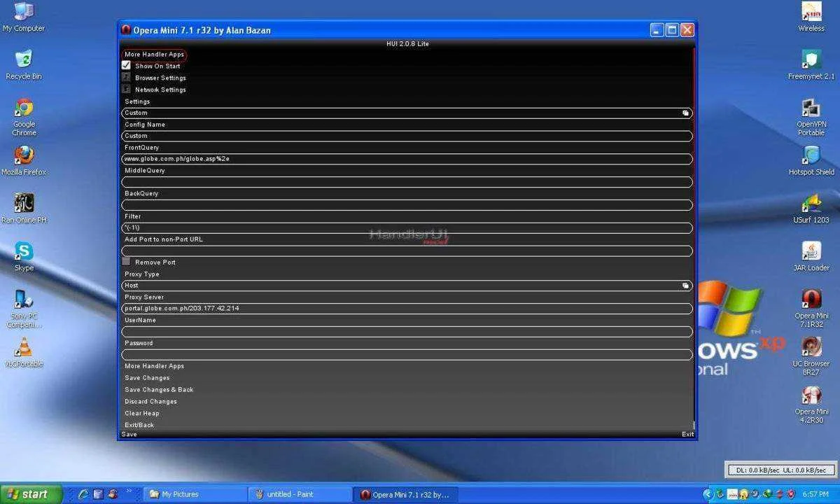Open Ran Online PH shortcut
840x504 pixels.
pos(24,208)
